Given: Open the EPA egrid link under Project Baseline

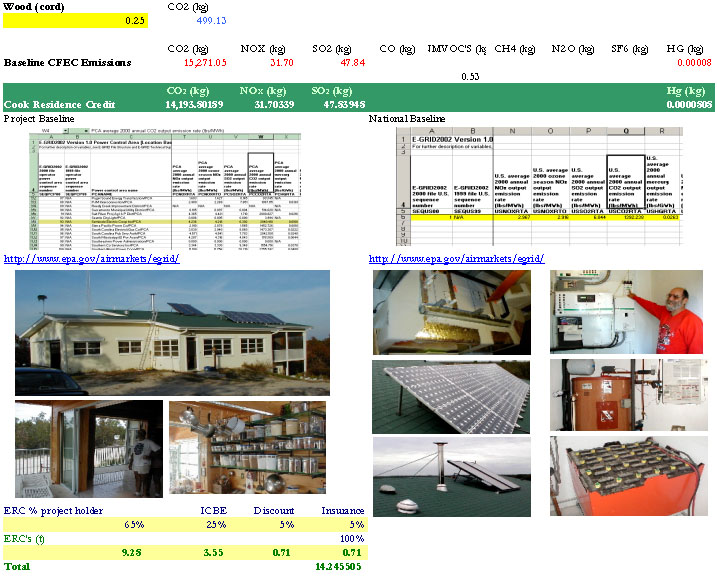Looking at the screenshot, I should (x=91, y=259).
